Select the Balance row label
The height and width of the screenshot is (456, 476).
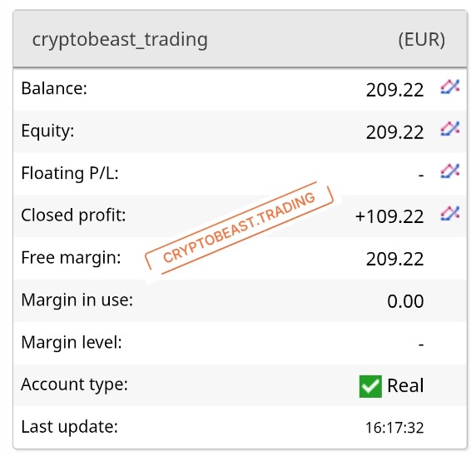pos(54,88)
